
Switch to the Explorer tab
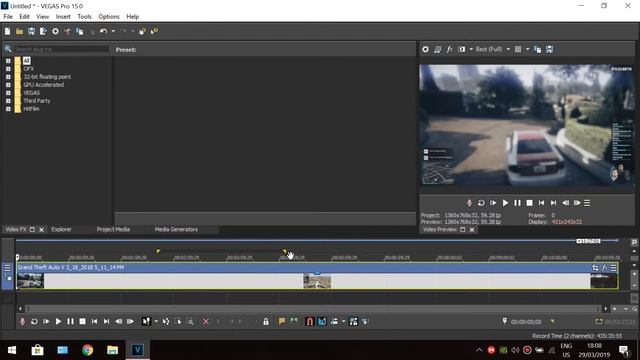(x=61, y=229)
